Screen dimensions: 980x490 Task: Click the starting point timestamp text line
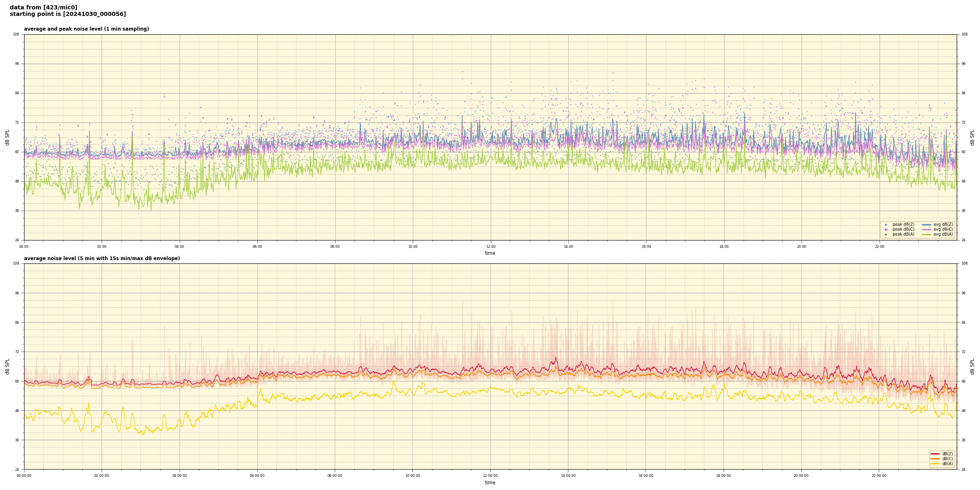click(68, 14)
